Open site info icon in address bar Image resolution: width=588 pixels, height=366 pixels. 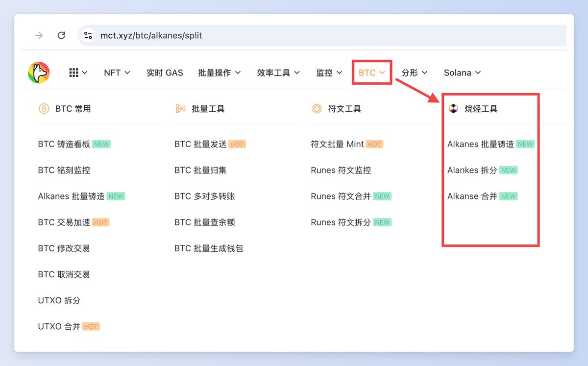pos(88,35)
